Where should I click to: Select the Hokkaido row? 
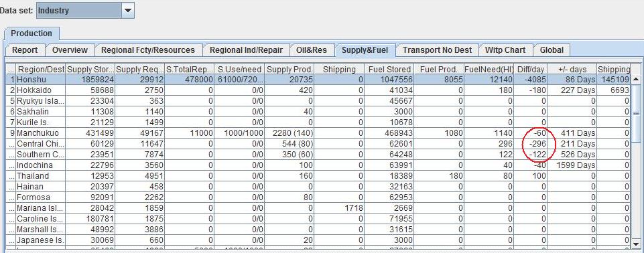pyautogui.click(x=318, y=90)
